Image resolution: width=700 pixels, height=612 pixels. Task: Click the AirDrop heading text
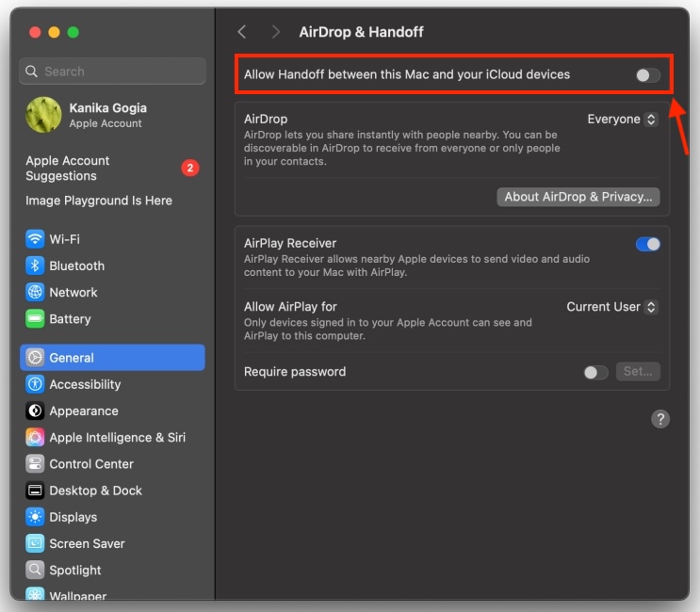click(266, 119)
